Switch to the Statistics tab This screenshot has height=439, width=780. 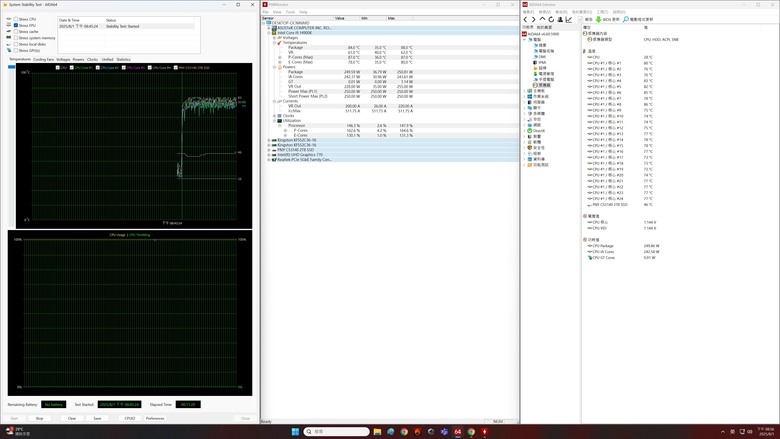pos(123,59)
